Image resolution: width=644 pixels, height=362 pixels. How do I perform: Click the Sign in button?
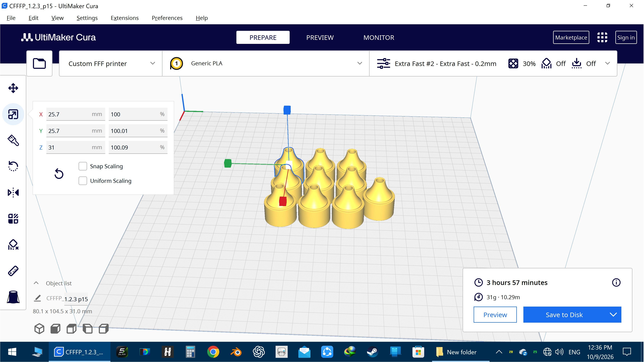click(626, 38)
